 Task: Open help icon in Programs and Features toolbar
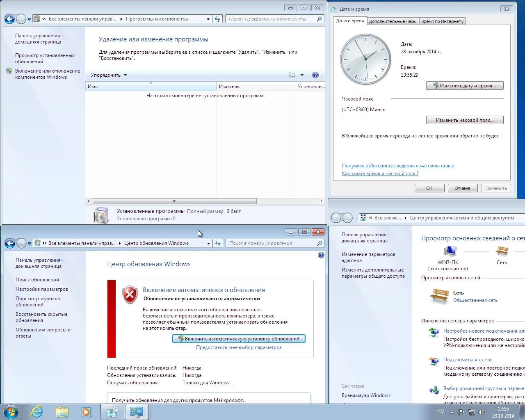tap(315, 75)
